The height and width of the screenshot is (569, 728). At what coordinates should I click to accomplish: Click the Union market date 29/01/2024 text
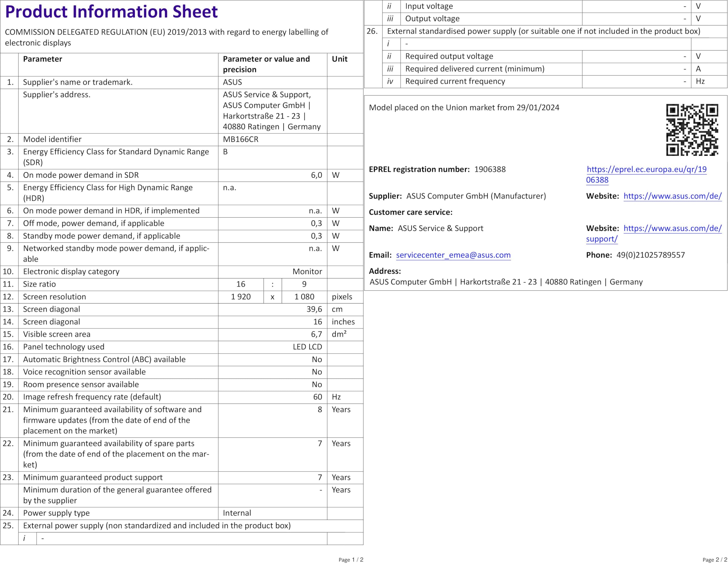[537, 108]
